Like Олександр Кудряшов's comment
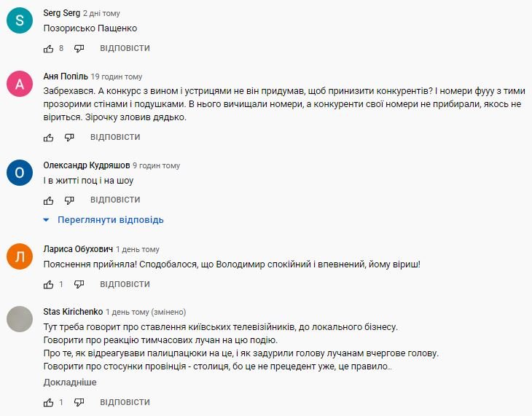 point(49,200)
